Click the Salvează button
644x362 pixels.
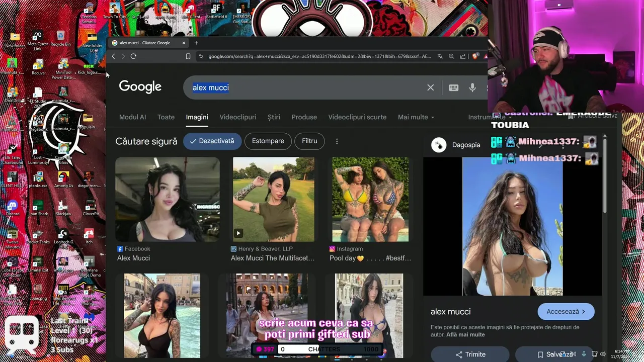pos(555,354)
